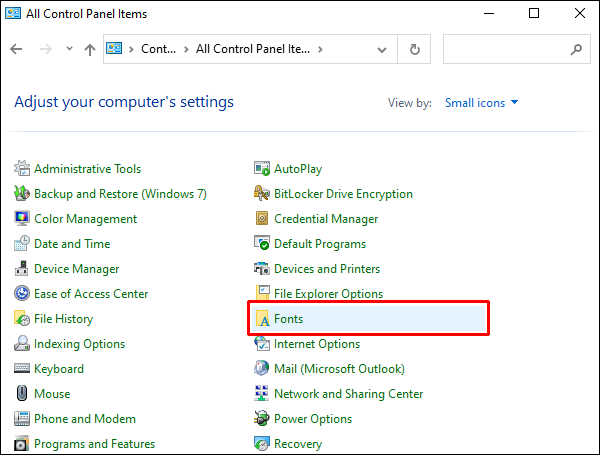Click the Fonts folder icon
Screen dimensions: 600x455
click(x=262, y=319)
